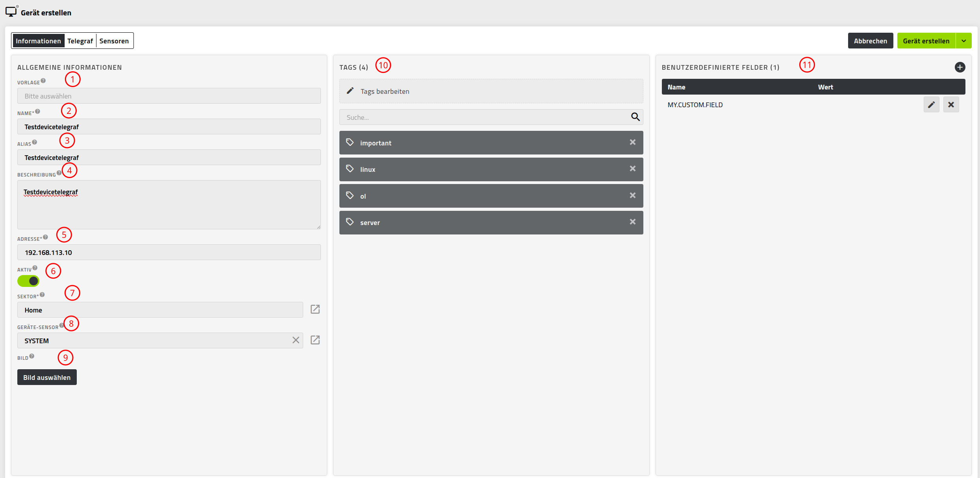980x478 pixels.
Task: Click the help icon next to Bild
Action: click(x=32, y=356)
